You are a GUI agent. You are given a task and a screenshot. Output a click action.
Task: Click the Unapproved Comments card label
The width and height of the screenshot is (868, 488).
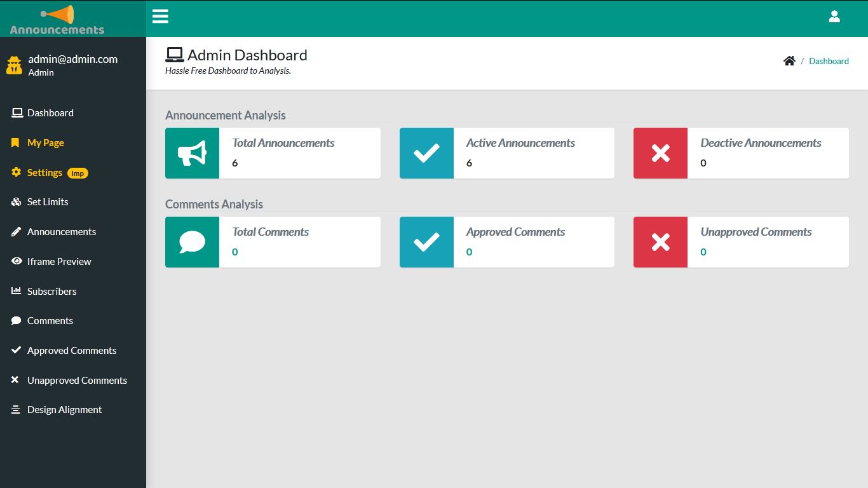click(x=756, y=232)
